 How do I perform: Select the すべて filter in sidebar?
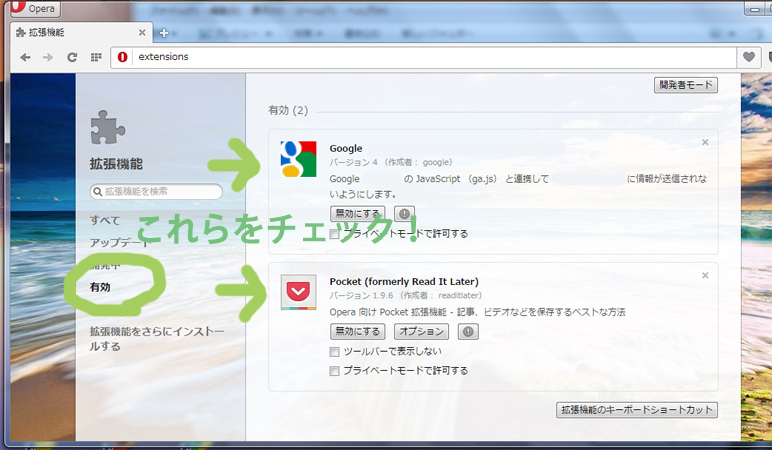[105, 220]
